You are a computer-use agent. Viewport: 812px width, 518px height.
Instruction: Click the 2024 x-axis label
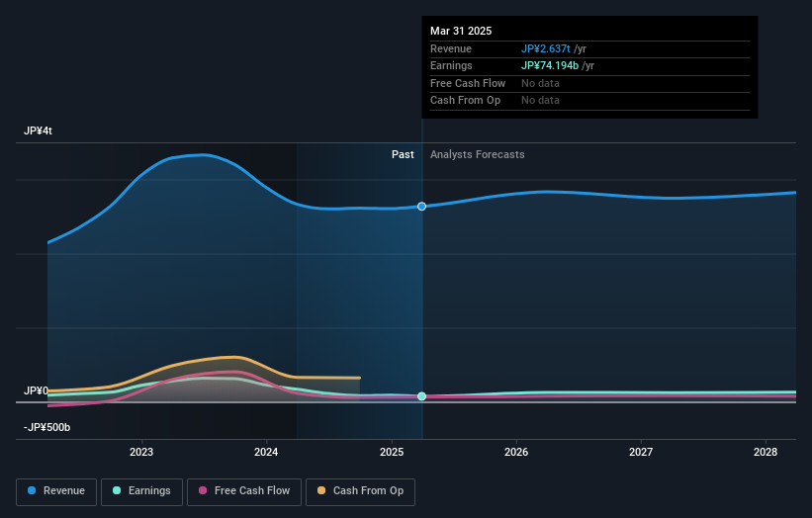(x=266, y=452)
